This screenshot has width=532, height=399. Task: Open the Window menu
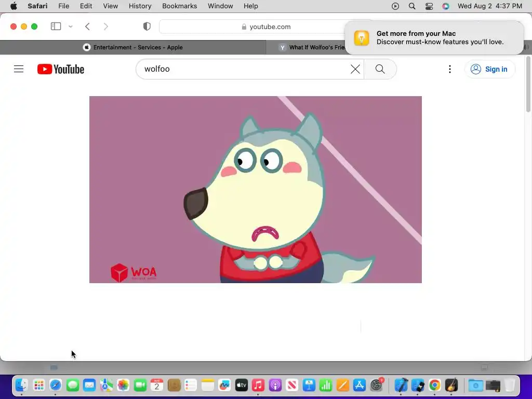[x=220, y=6]
